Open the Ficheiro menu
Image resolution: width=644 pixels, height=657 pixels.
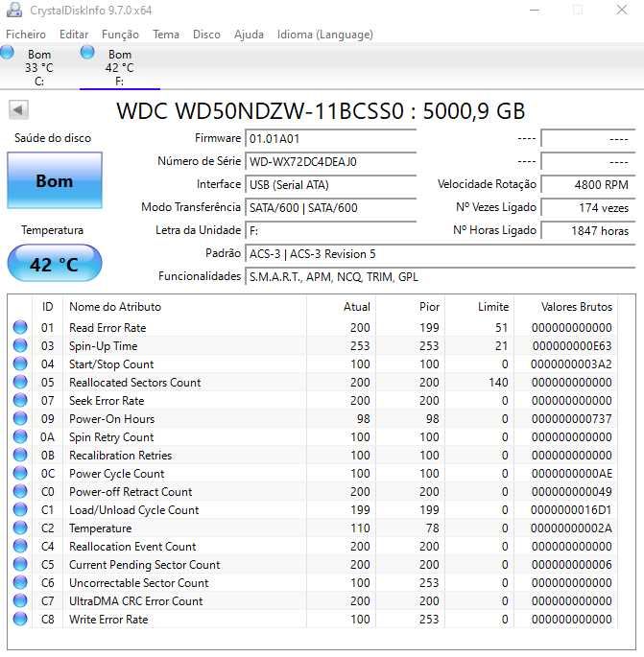26,35
